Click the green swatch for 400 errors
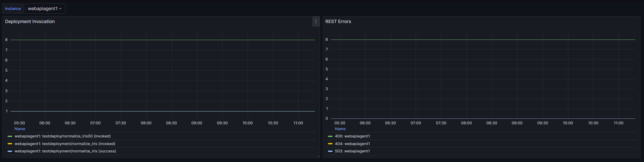The width and height of the screenshot is (644, 162). tap(330, 136)
